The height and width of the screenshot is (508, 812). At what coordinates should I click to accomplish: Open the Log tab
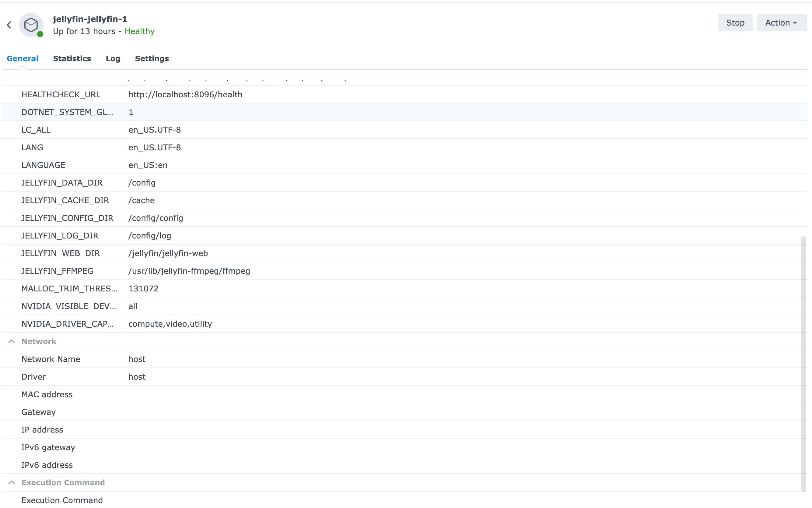[x=113, y=58]
